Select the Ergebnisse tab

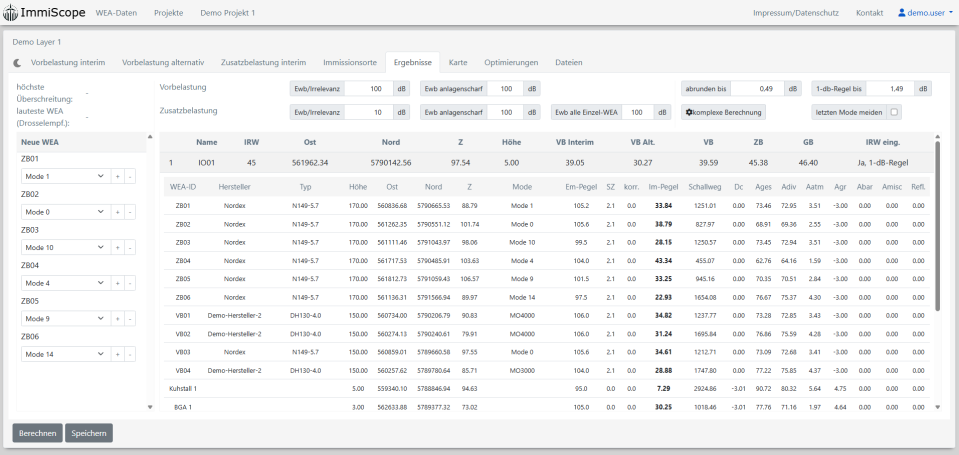(x=413, y=62)
